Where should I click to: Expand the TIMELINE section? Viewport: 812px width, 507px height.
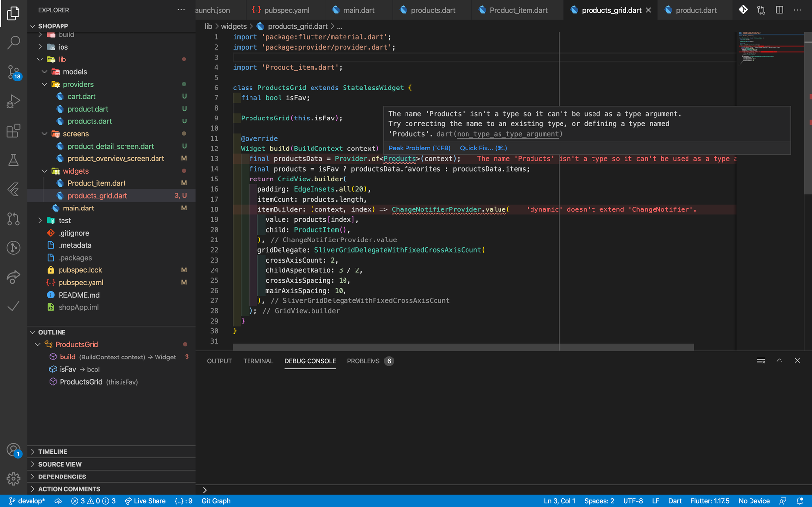(x=53, y=452)
